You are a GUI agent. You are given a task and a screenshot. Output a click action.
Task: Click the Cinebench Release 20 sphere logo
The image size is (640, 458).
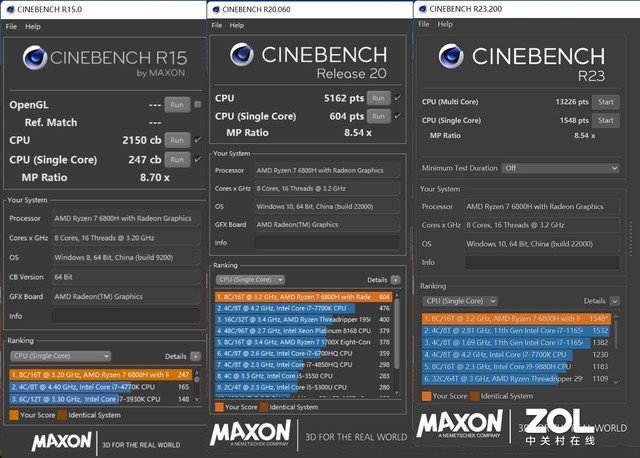(x=233, y=56)
